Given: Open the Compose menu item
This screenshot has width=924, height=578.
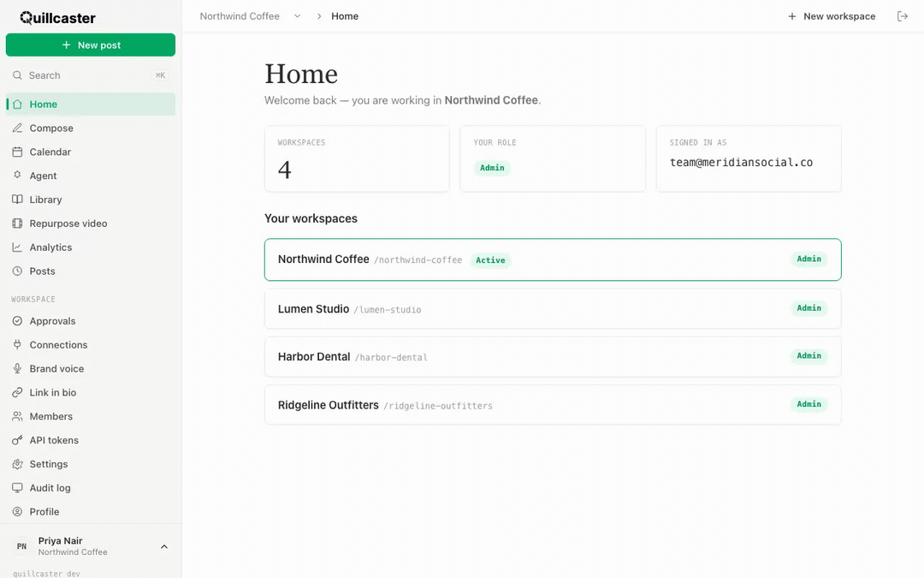Looking at the screenshot, I should (x=90, y=128).
